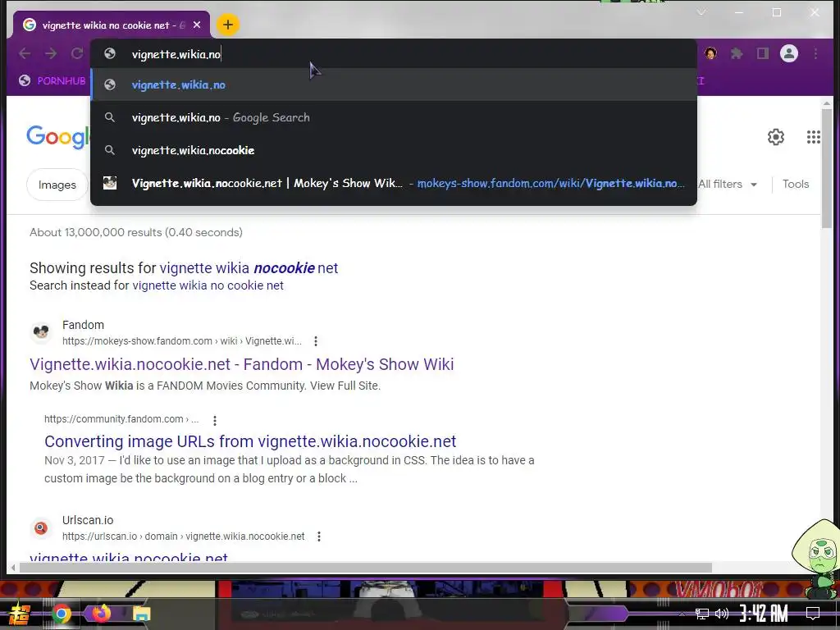Viewport: 840px width, 630px height.
Task: Filter results by Images
Action: point(57,185)
